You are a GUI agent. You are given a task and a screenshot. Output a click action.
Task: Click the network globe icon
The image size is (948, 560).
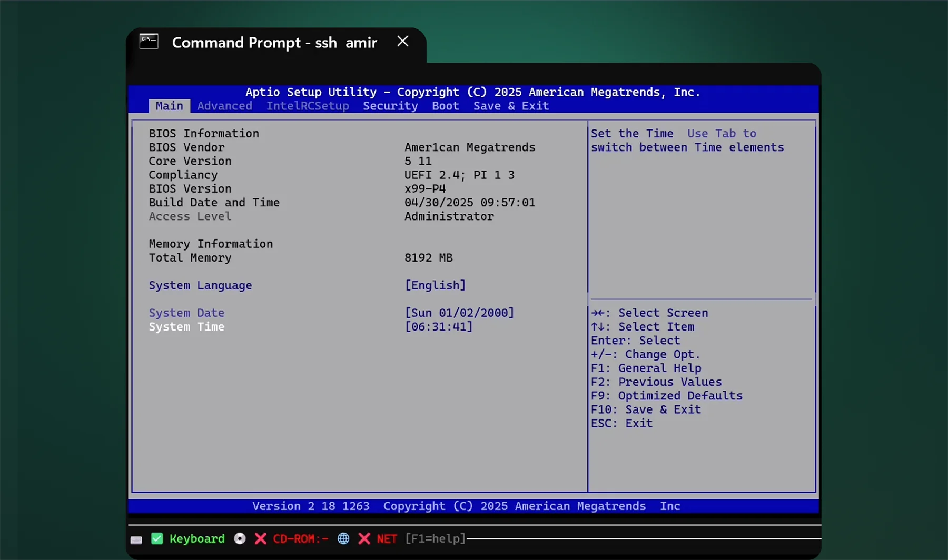343,538
